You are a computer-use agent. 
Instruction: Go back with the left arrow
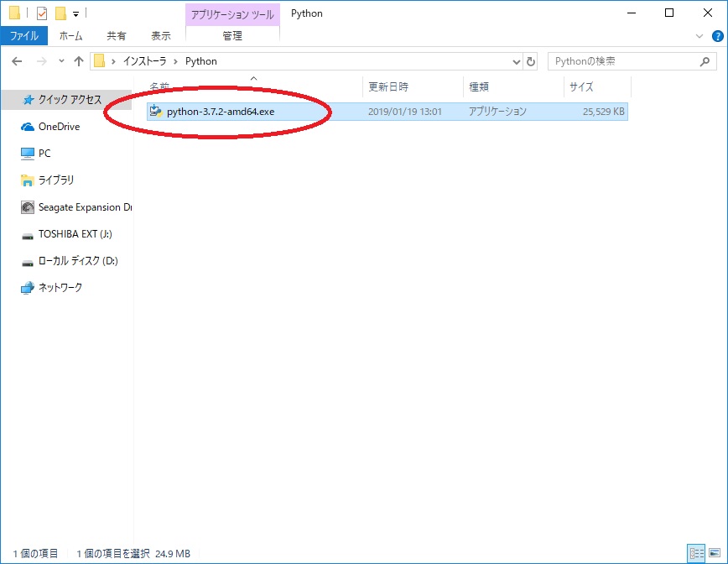coord(17,61)
